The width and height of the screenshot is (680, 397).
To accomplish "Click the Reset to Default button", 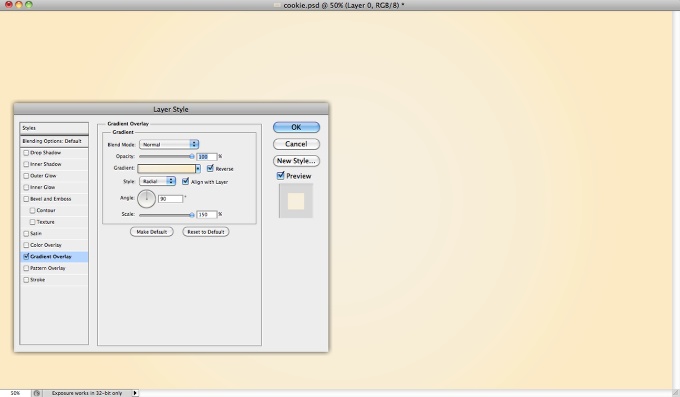I will pos(206,232).
